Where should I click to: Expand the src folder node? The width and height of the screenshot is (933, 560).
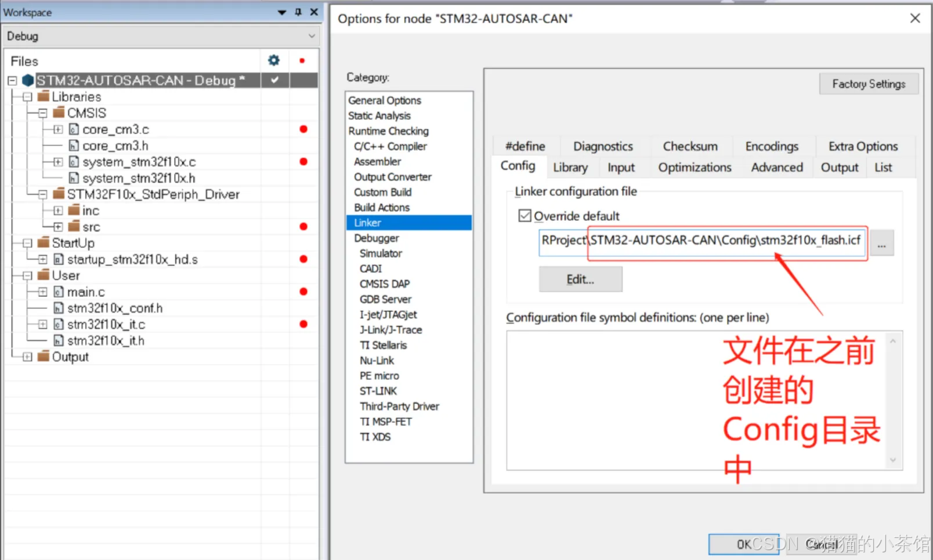click(x=58, y=227)
